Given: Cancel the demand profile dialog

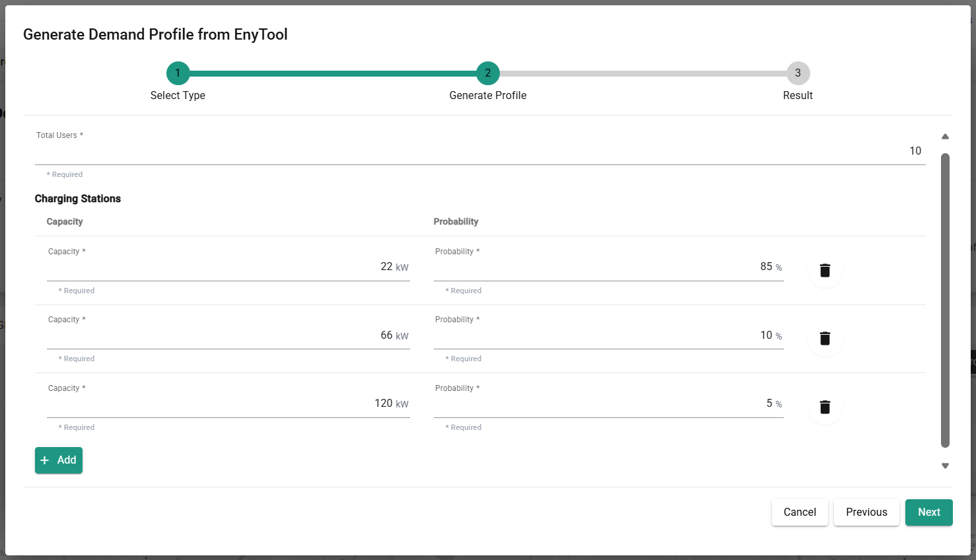Looking at the screenshot, I should pos(800,512).
